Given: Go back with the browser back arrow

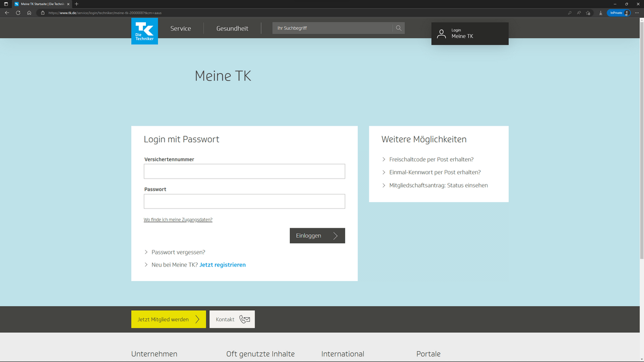Looking at the screenshot, I should [7, 13].
